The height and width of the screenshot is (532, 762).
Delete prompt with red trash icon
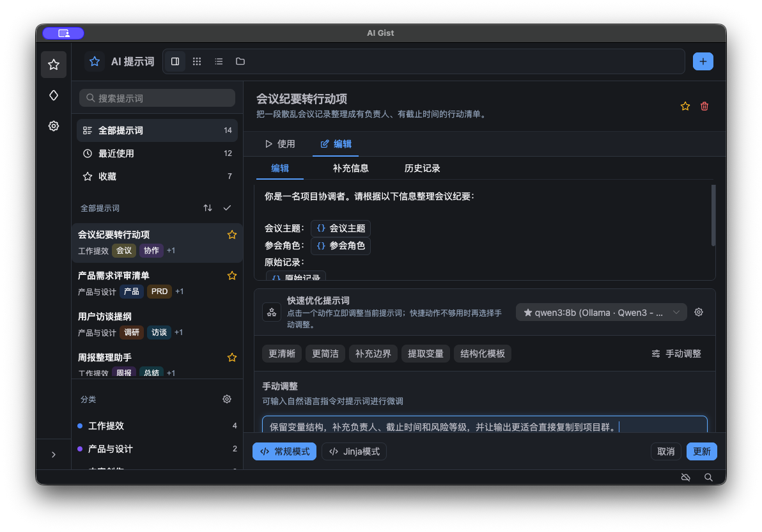coord(704,107)
